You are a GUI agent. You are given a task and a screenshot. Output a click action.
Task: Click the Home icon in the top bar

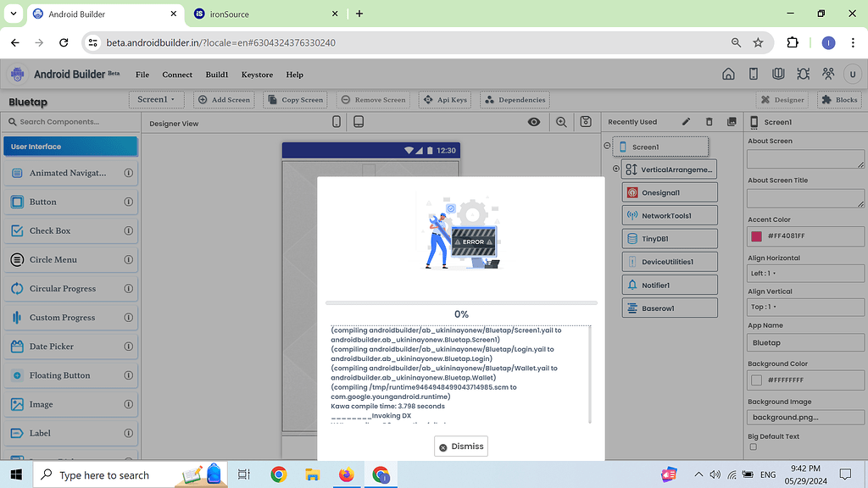coord(729,74)
